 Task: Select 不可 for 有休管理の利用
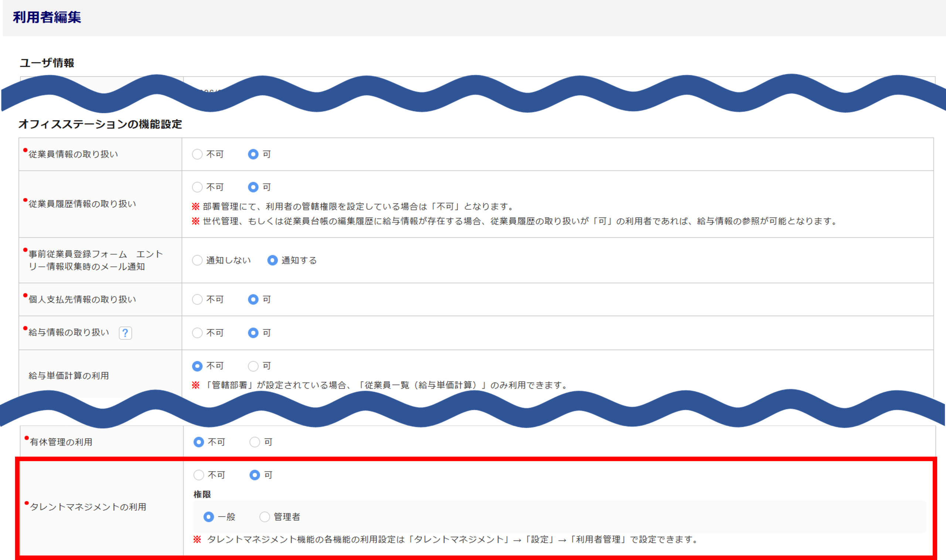click(x=199, y=442)
